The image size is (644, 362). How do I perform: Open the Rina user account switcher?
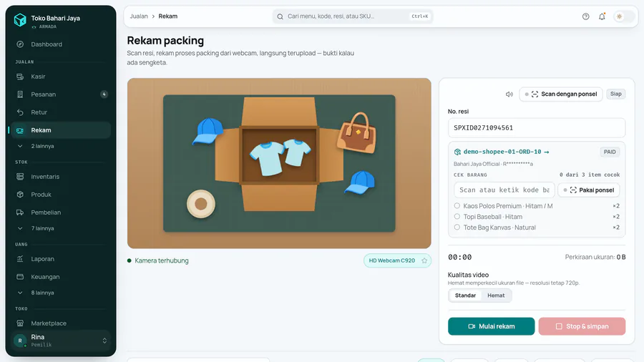click(x=60, y=341)
